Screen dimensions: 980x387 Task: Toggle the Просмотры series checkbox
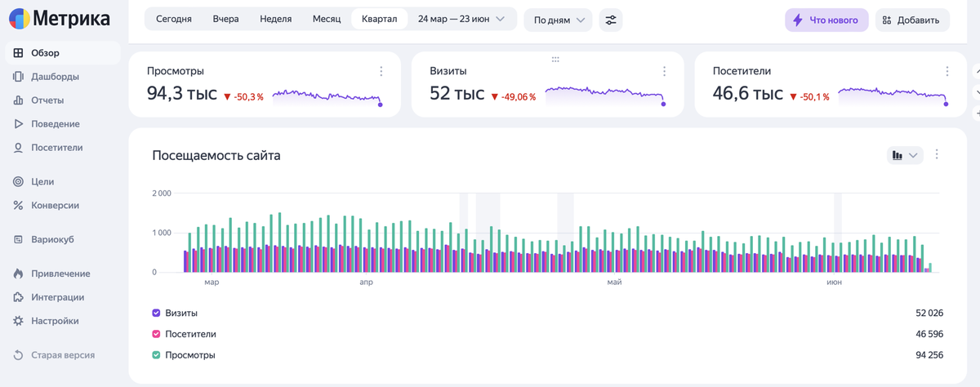point(156,355)
